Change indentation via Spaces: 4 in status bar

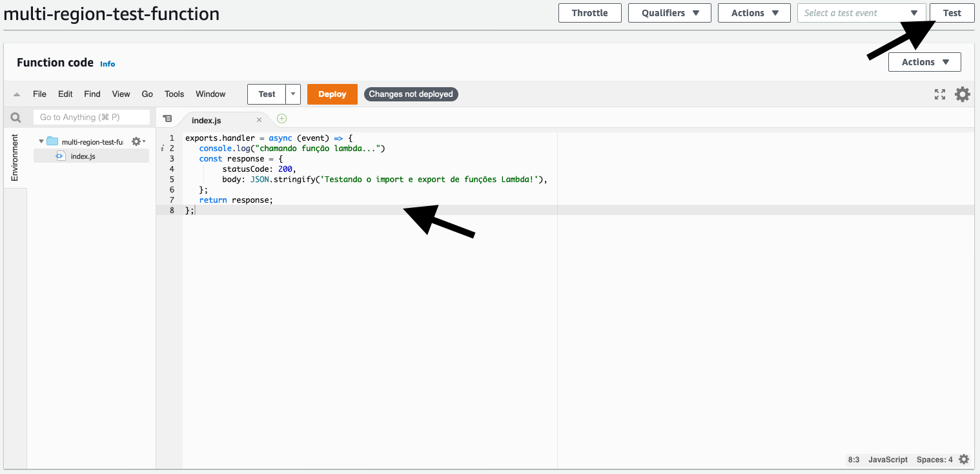coord(934,460)
